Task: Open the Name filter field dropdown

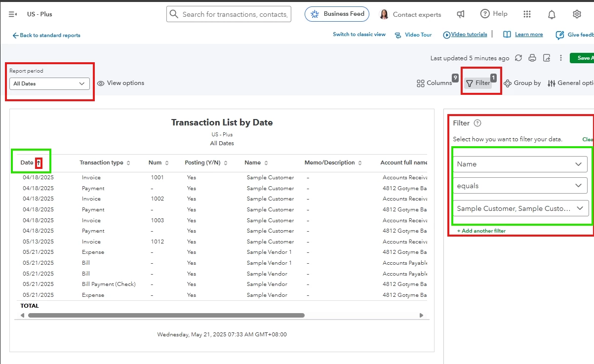Action: point(520,164)
